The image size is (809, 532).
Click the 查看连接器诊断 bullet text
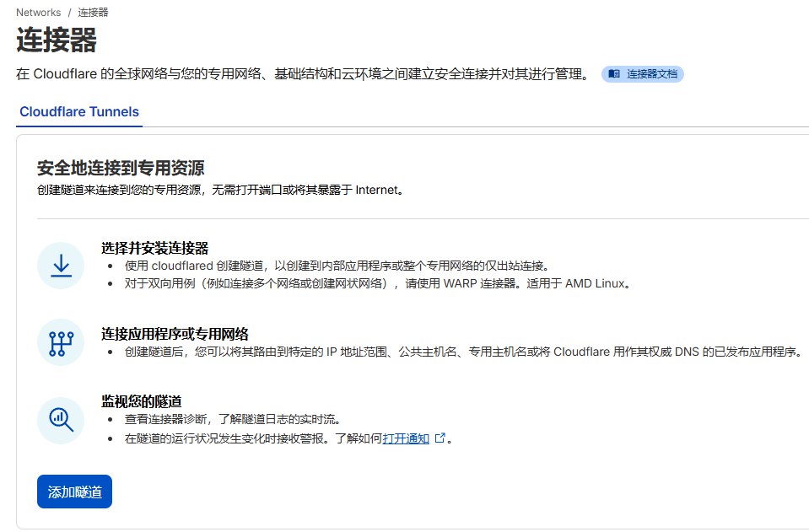[x=232, y=419]
